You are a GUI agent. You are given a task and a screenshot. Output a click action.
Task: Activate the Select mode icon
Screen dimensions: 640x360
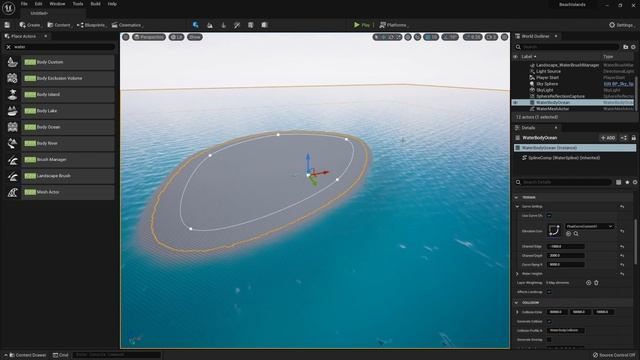[x=196, y=25]
